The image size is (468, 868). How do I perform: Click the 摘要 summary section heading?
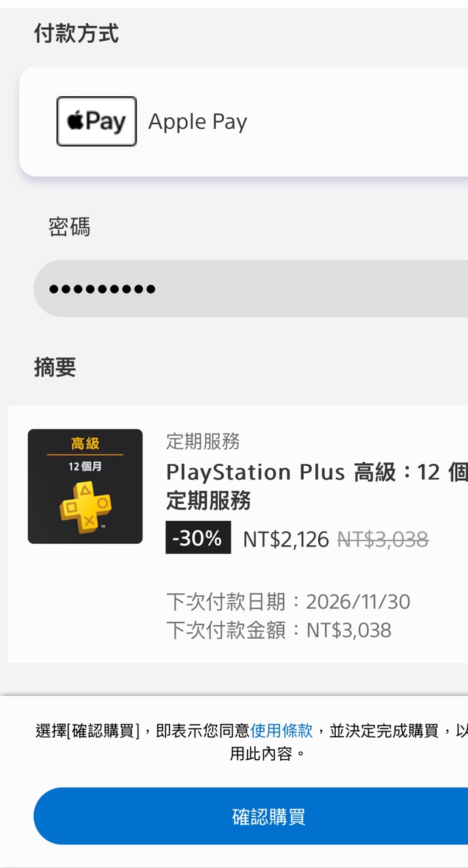[55, 367]
